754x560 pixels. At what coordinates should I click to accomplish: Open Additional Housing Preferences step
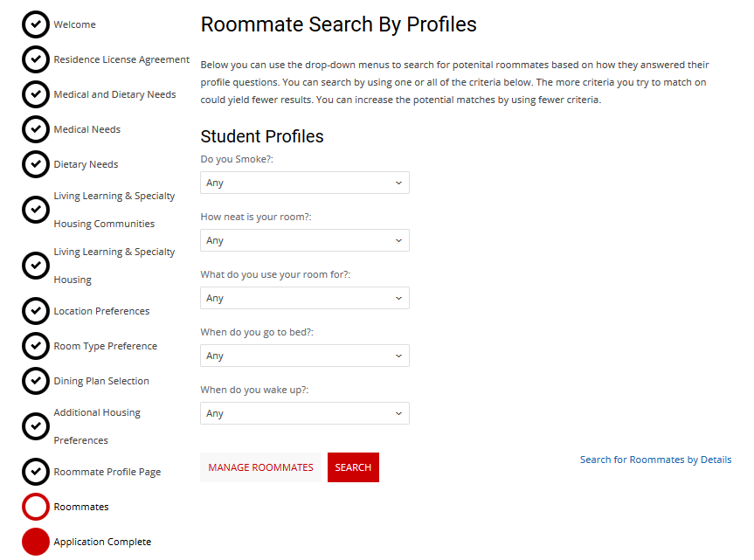97,426
